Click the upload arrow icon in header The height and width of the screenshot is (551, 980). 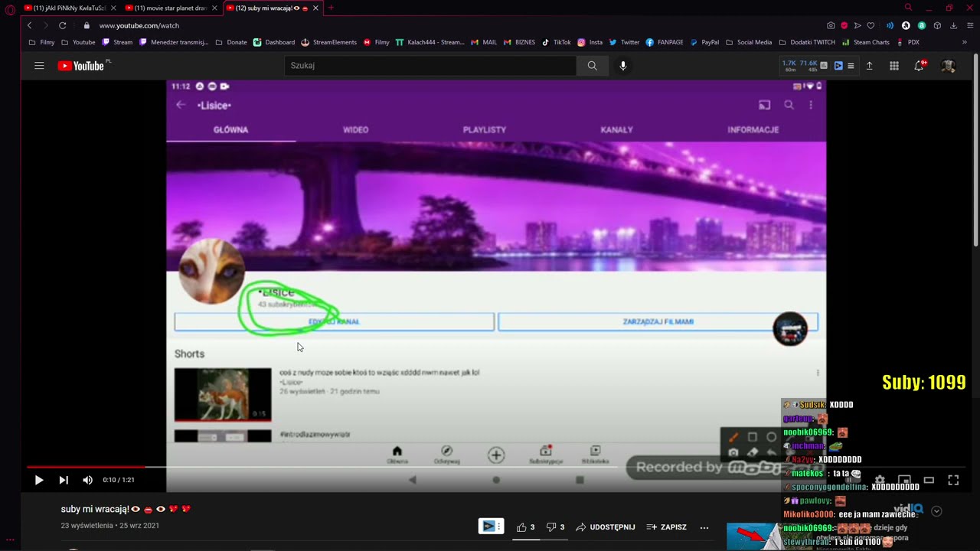[x=869, y=66]
